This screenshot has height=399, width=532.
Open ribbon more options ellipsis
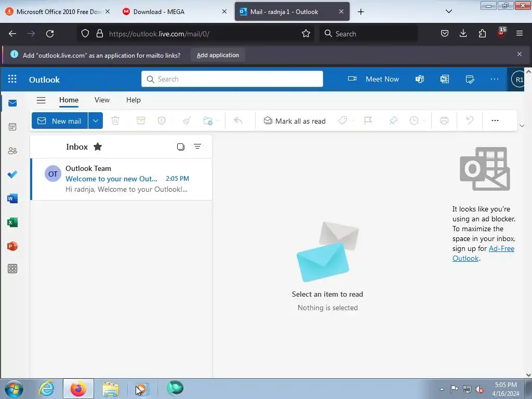[495, 121]
